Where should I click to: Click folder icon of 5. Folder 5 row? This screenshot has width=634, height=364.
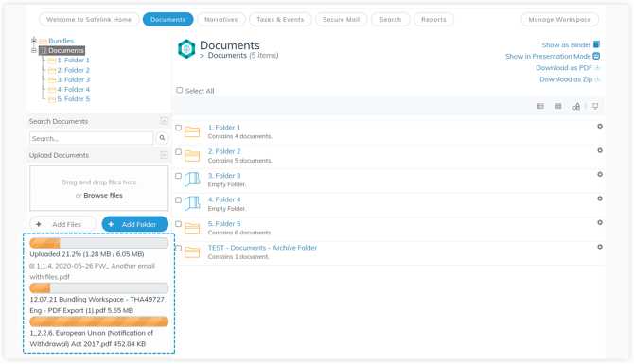(192, 228)
